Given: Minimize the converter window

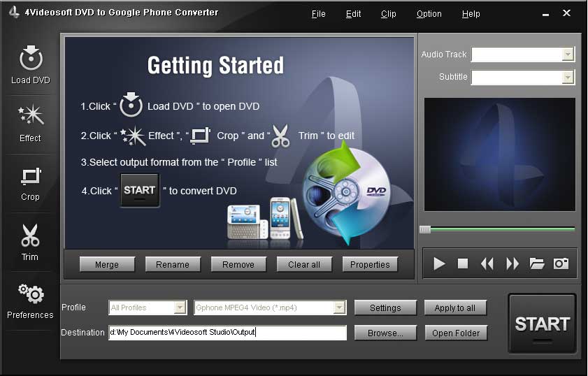Looking at the screenshot, I should (x=545, y=14).
